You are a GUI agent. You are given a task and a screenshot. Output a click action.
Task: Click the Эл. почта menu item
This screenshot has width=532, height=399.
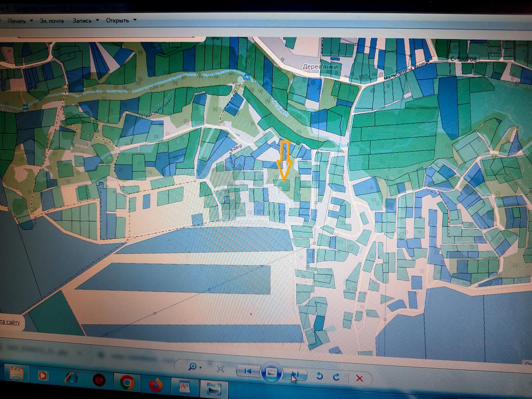pyautogui.click(x=52, y=21)
